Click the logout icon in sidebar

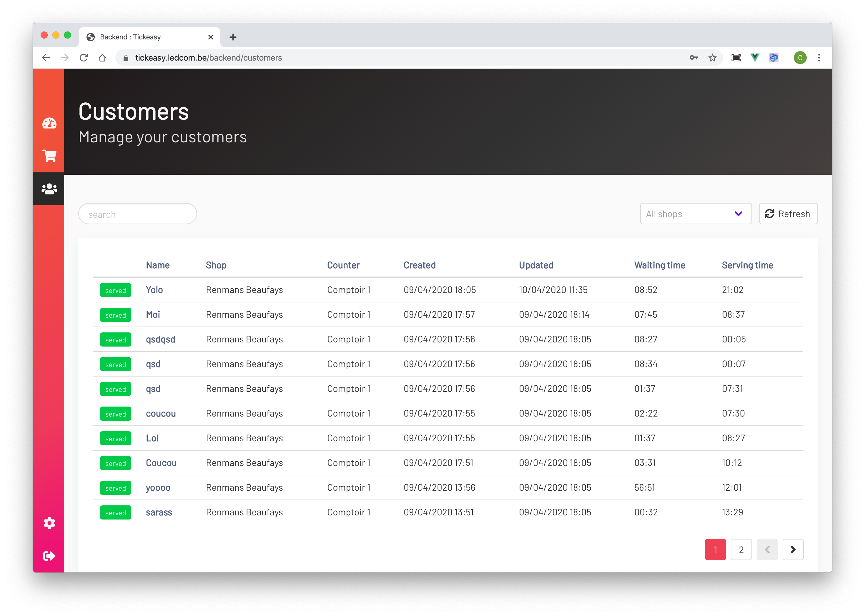(49, 556)
